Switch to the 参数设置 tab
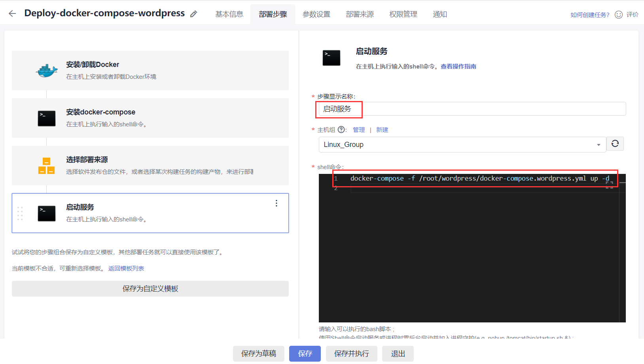This screenshot has height=364, width=644. [x=316, y=14]
